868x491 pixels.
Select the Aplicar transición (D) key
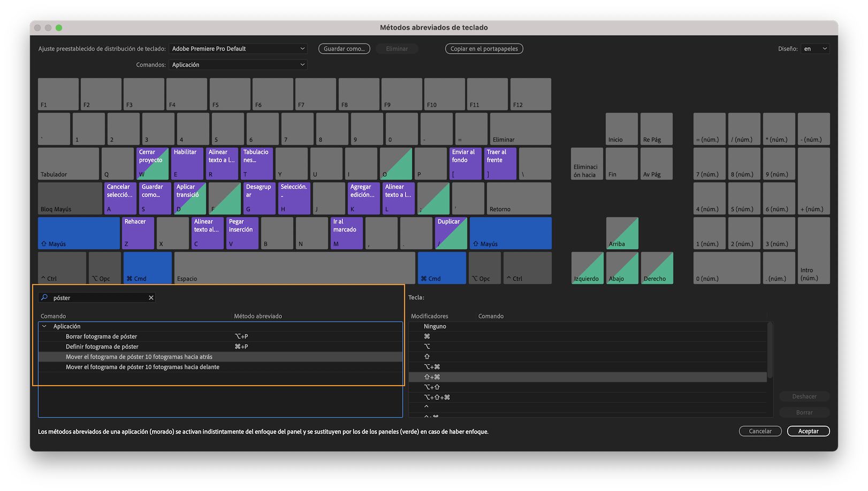coord(189,198)
